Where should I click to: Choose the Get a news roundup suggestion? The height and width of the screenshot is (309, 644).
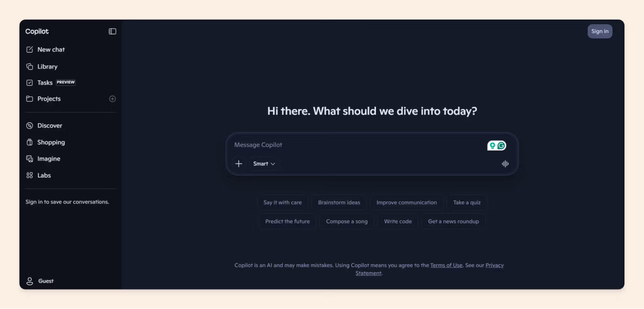coord(453,221)
